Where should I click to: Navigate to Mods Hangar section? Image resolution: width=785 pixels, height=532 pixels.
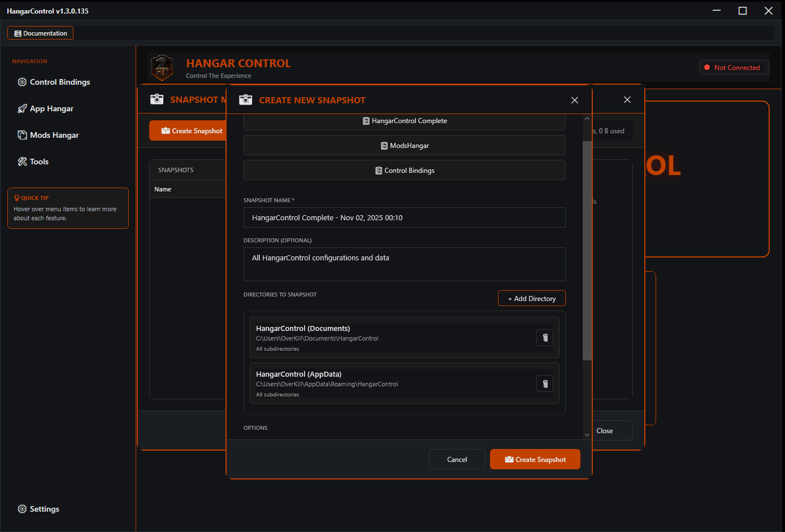coord(22,135)
